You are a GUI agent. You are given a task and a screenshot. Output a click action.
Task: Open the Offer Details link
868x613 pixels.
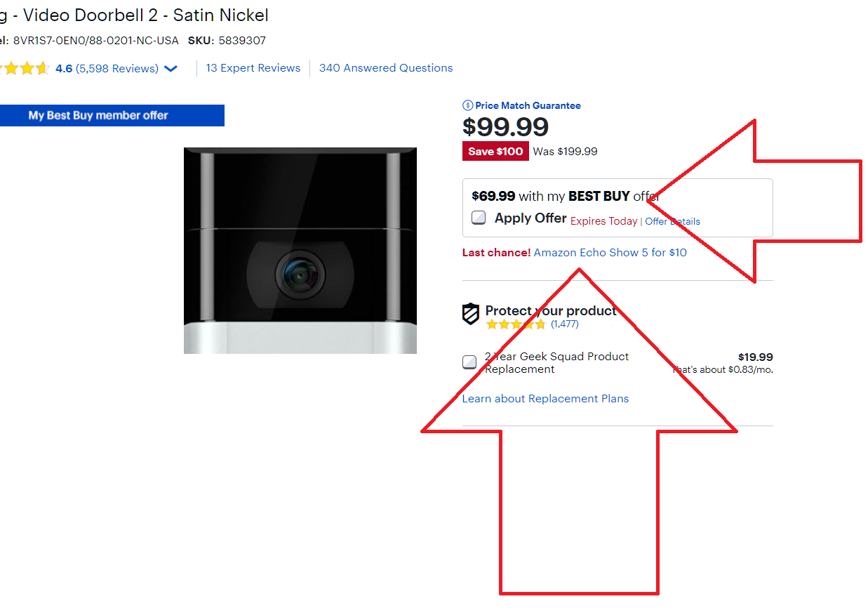673,221
